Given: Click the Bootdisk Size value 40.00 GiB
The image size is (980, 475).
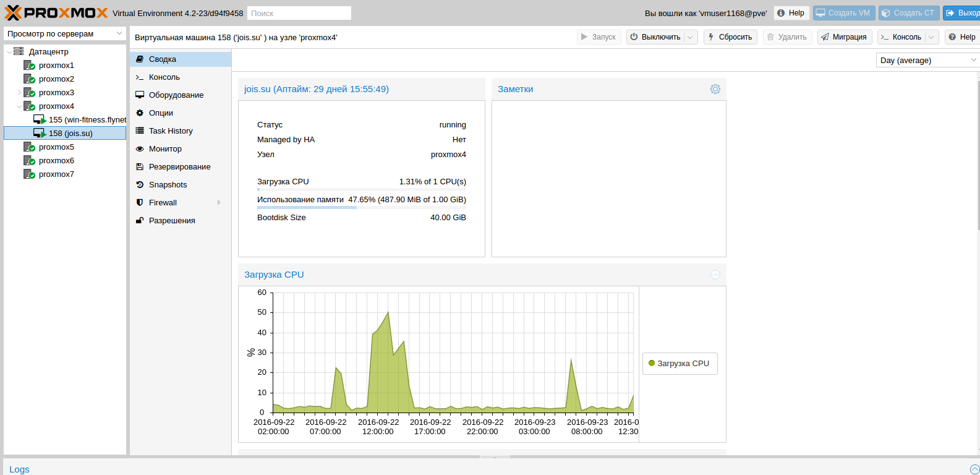Looking at the screenshot, I should [448, 218].
